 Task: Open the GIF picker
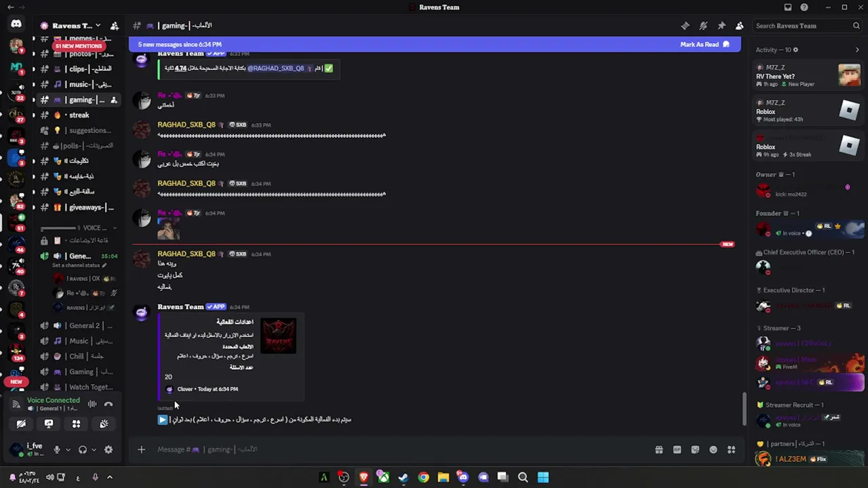tap(677, 449)
